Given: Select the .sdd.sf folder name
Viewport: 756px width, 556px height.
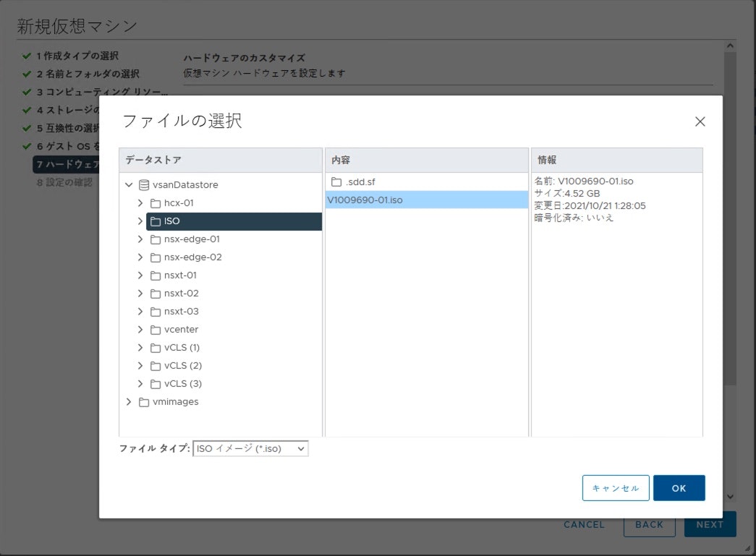Looking at the screenshot, I should [360, 182].
